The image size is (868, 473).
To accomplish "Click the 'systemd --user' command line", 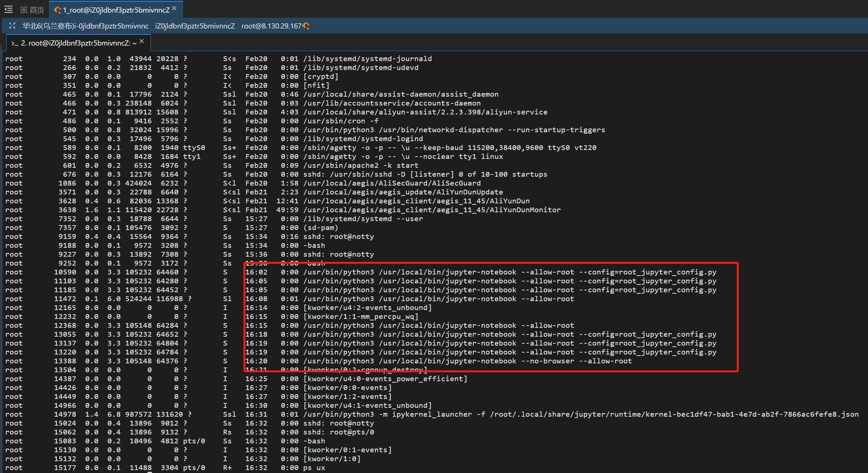I will click(x=363, y=219).
